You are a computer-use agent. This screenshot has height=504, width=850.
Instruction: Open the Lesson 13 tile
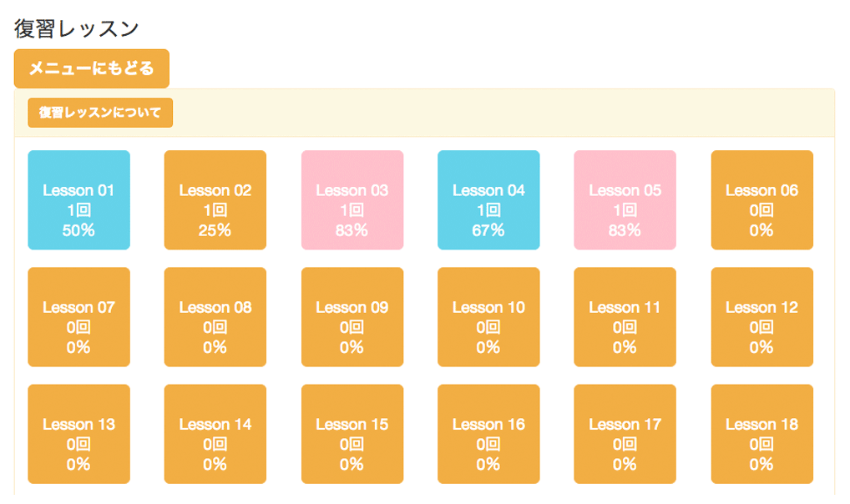coord(78,434)
